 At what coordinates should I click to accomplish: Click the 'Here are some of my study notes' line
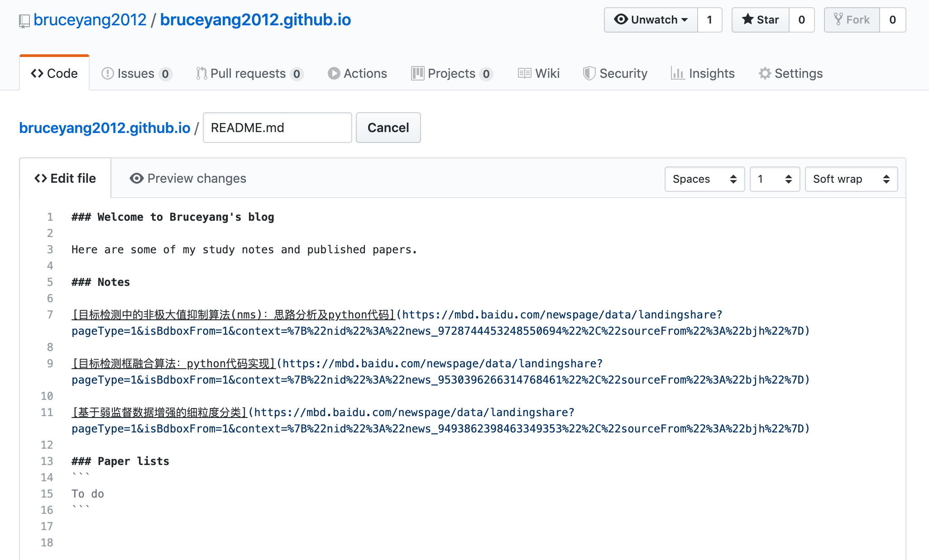(x=244, y=250)
